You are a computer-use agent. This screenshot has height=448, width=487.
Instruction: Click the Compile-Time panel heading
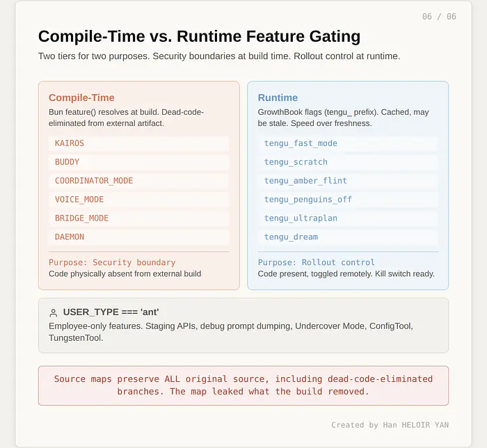(81, 98)
